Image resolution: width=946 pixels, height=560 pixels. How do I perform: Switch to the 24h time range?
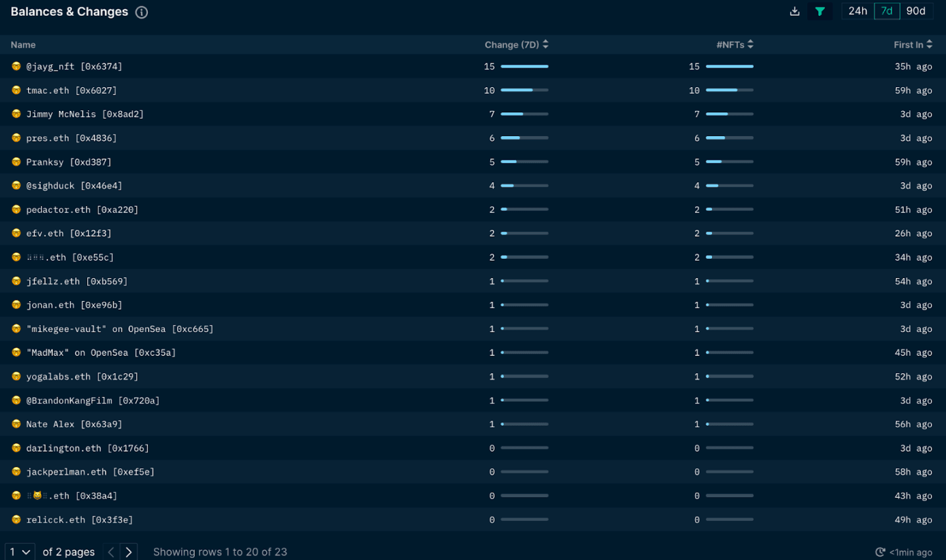pyautogui.click(x=857, y=11)
